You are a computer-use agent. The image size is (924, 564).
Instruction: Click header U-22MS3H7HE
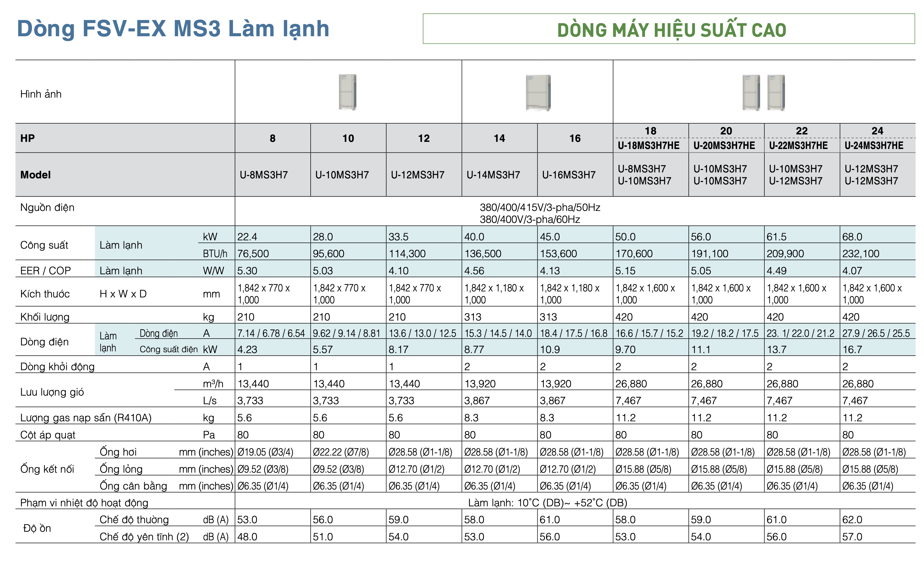(798, 145)
